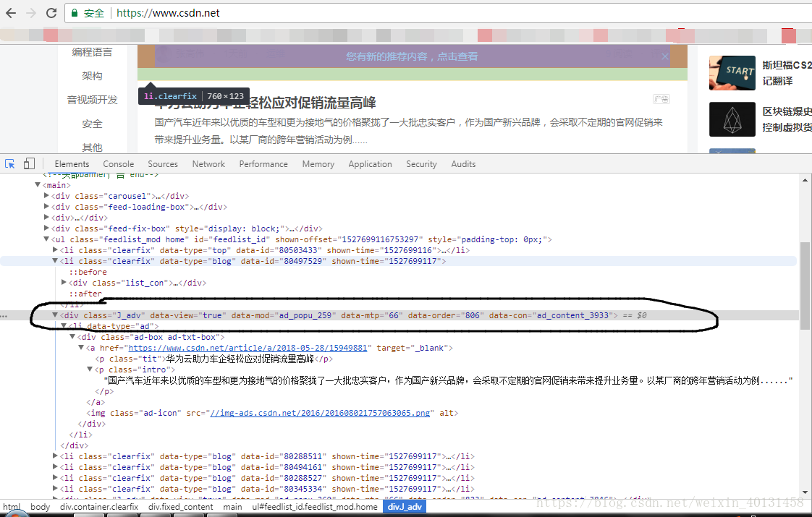812x517 pixels.
Task: Select the main breadcrumb
Action: [x=232, y=507]
